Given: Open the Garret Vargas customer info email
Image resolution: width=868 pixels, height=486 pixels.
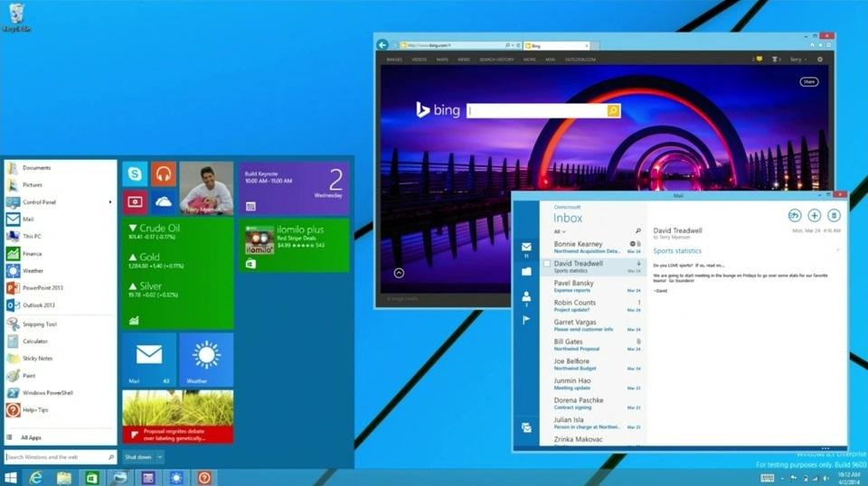Looking at the screenshot, I should (593, 325).
